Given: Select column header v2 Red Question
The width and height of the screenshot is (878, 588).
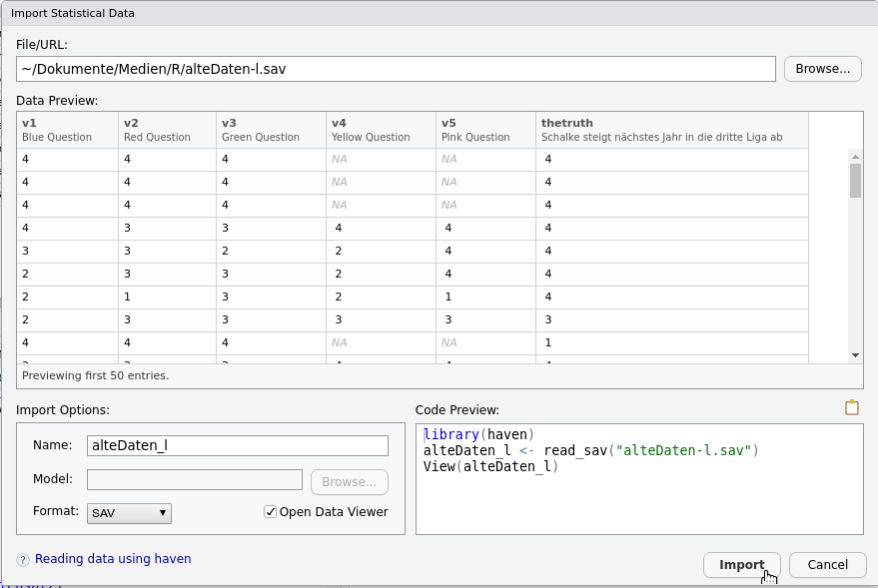Looking at the screenshot, I should 167,130.
